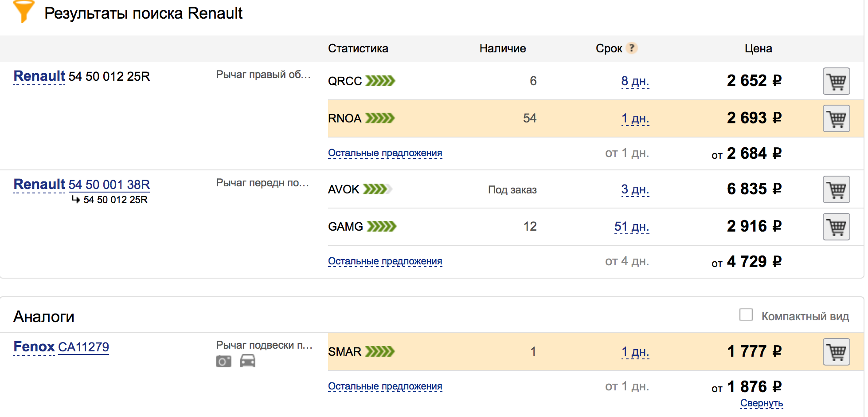Add QRCC offer for 2 652 ₽ to cart
868x417 pixels.
tap(836, 81)
